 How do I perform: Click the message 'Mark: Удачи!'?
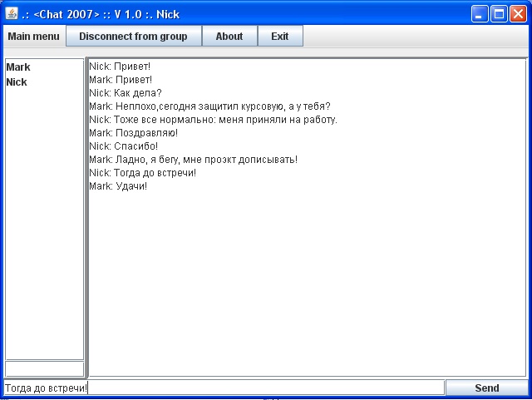click(118, 186)
